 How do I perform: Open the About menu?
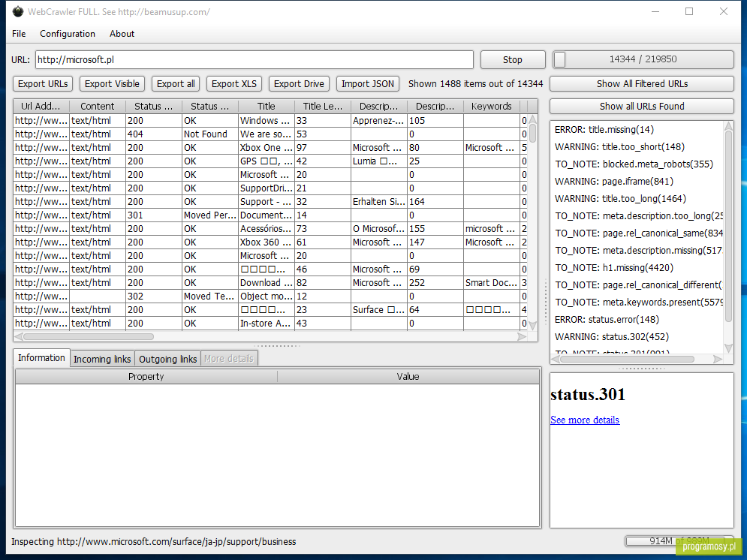click(x=122, y=34)
